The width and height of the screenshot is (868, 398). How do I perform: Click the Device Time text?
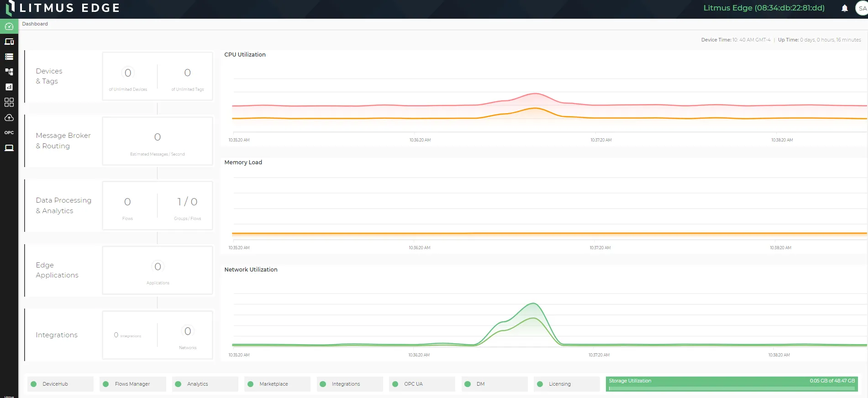coord(736,40)
